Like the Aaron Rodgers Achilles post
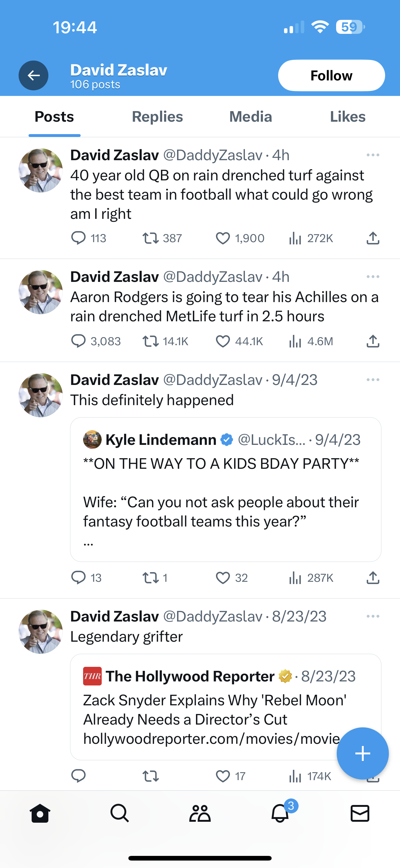The width and height of the screenshot is (400, 868). click(x=223, y=341)
